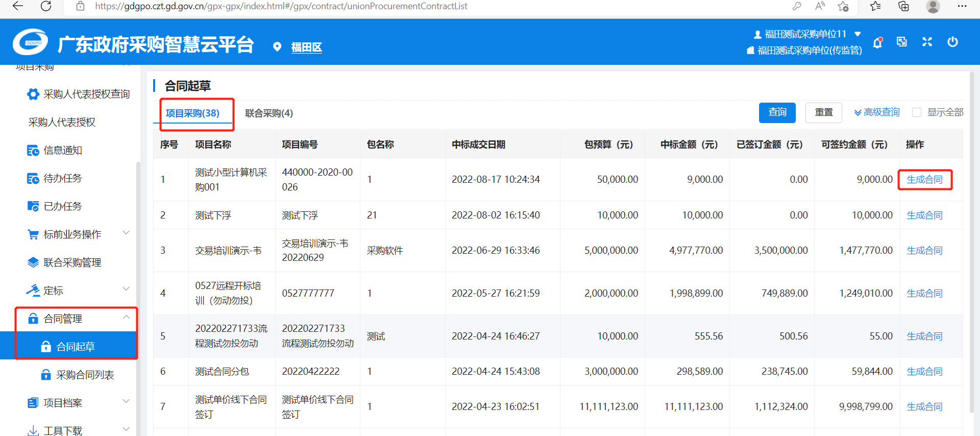Screen dimensions: 980x436
Task: Click 生成合同 for 测试小型计算机采购001
Action: coord(924,180)
